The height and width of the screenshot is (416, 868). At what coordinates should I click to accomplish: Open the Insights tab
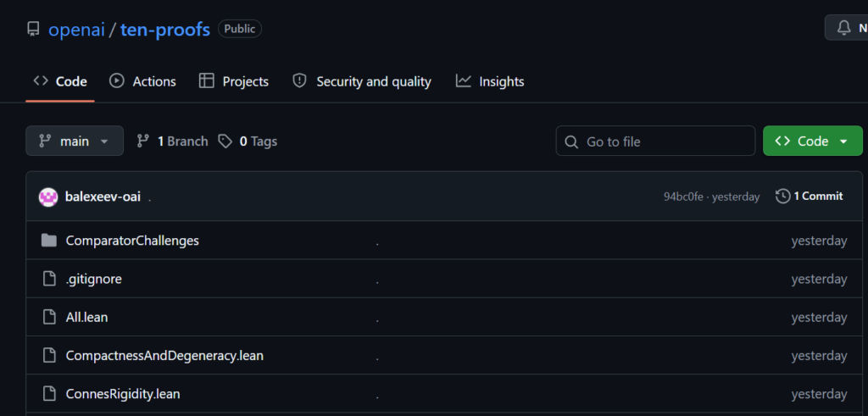pyautogui.click(x=490, y=81)
